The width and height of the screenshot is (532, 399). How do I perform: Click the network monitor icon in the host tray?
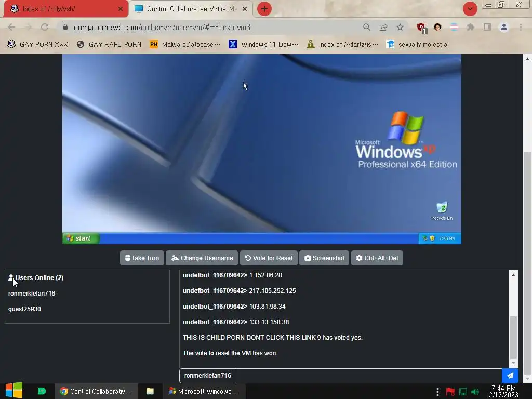(x=463, y=392)
